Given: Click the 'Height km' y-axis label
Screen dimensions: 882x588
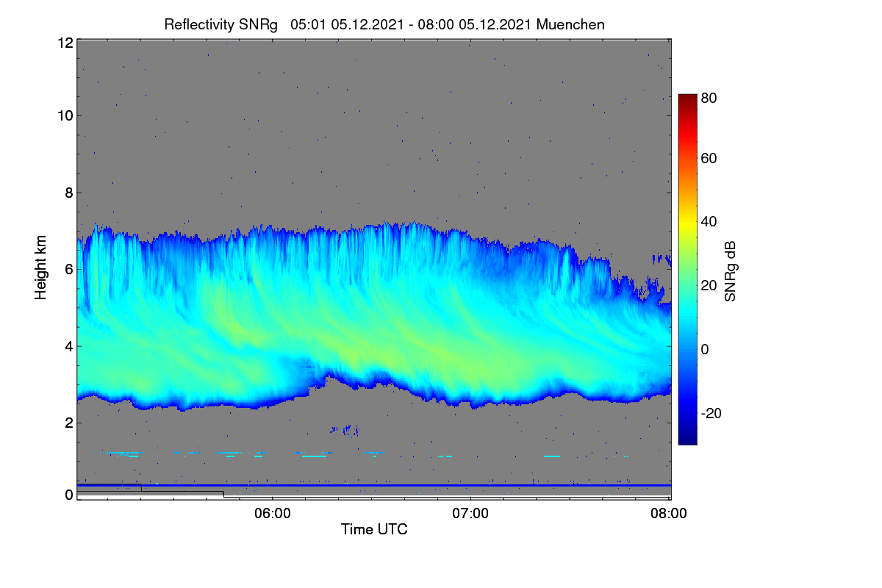Looking at the screenshot, I should 41,266.
